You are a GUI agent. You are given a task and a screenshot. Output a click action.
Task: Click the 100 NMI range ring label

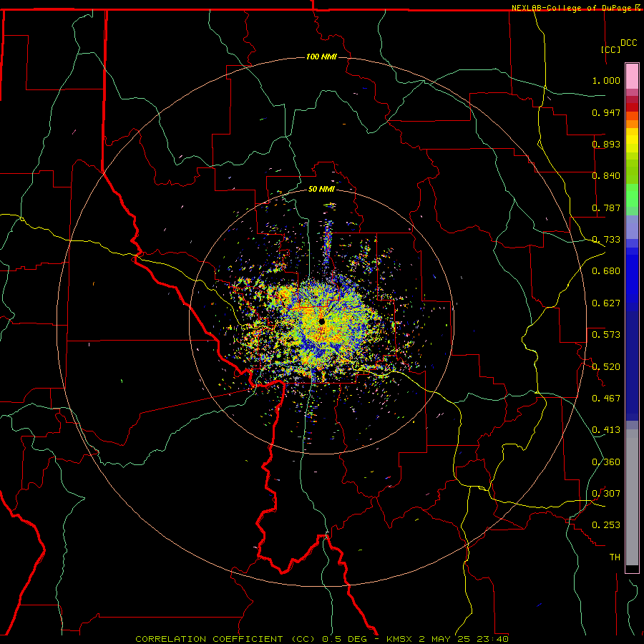click(321, 57)
